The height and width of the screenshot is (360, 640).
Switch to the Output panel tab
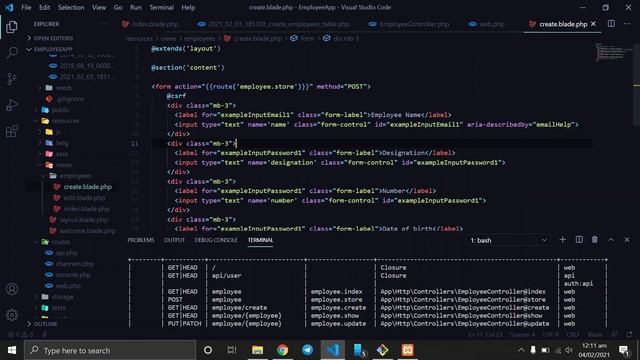click(174, 240)
